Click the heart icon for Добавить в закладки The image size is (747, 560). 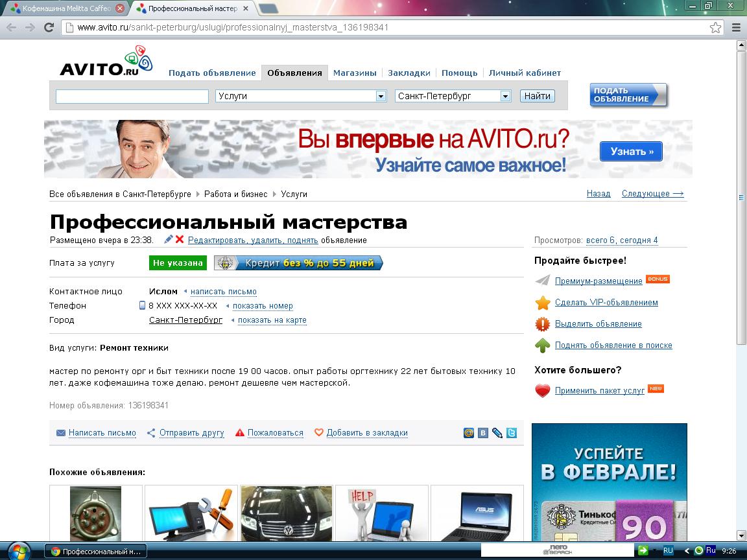pos(319,432)
